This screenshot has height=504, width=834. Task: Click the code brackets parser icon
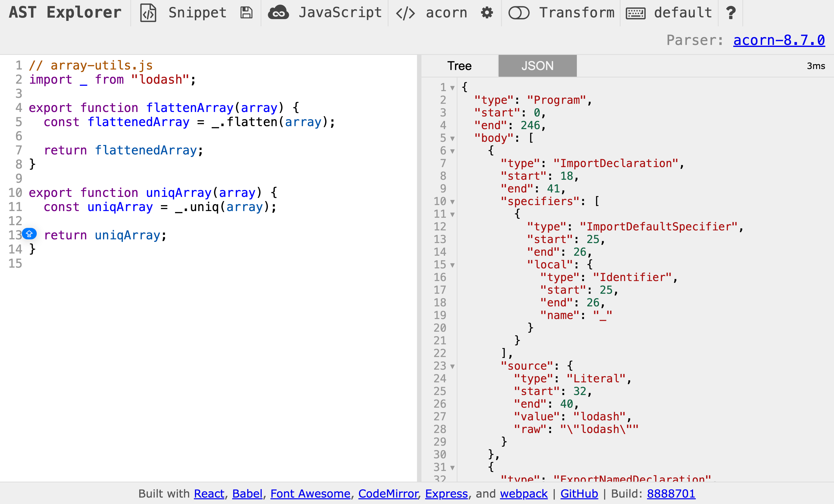point(405,13)
